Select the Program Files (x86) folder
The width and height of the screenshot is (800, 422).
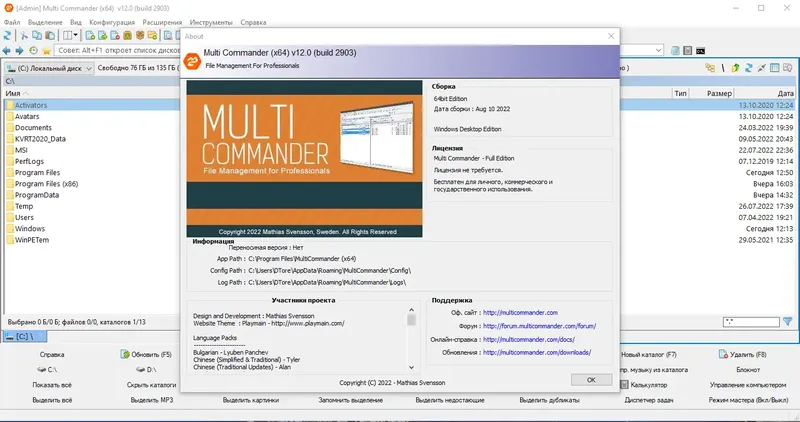pyautogui.click(x=46, y=184)
